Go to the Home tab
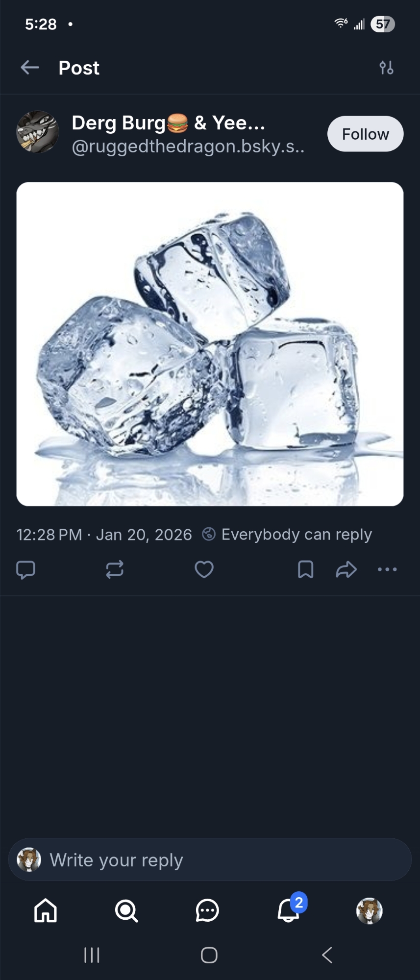Viewport: 420px width, 980px height. 46,911
